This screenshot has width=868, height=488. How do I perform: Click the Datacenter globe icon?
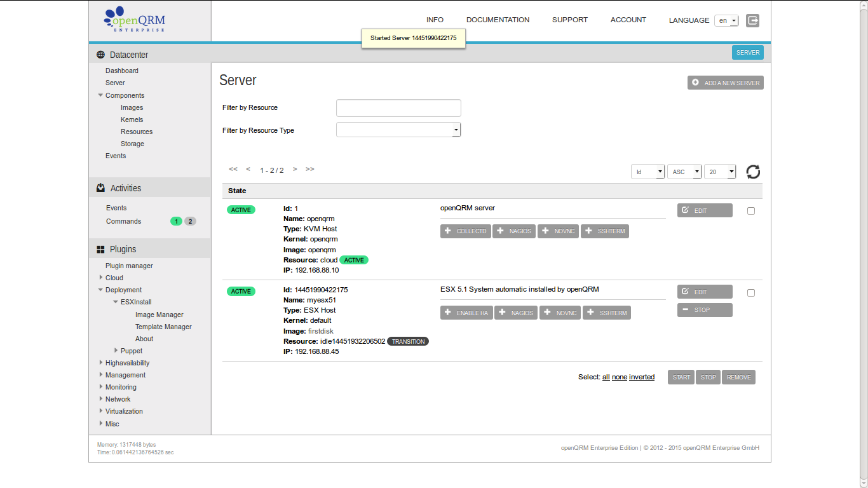pyautogui.click(x=100, y=55)
